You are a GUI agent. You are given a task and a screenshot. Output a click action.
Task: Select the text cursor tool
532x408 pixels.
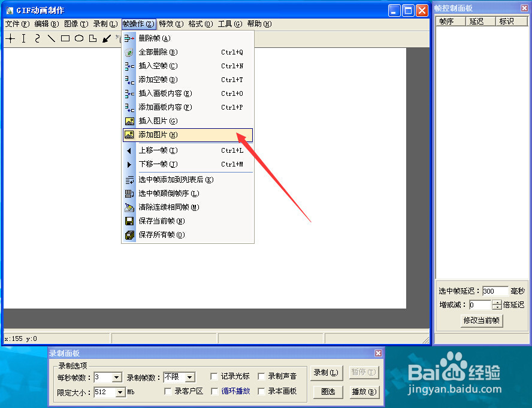pyautogui.click(x=24, y=38)
